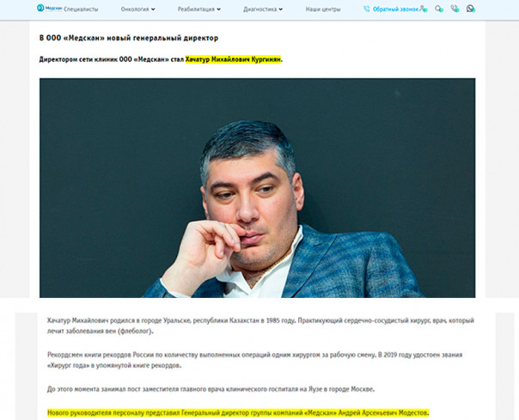Click highlighted sentence mentioning Андрей Арсеньевич Модестов
The width and height of the screenshot is (519, 420).
(x=238, y=413)
